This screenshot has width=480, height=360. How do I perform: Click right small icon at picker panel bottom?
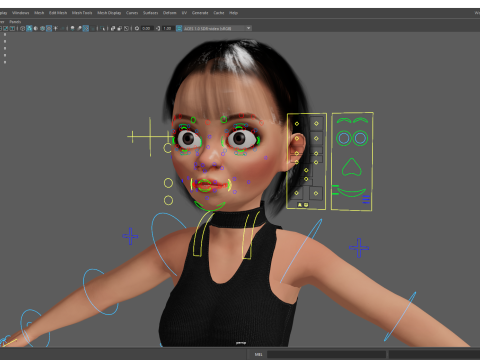point(306,205)
